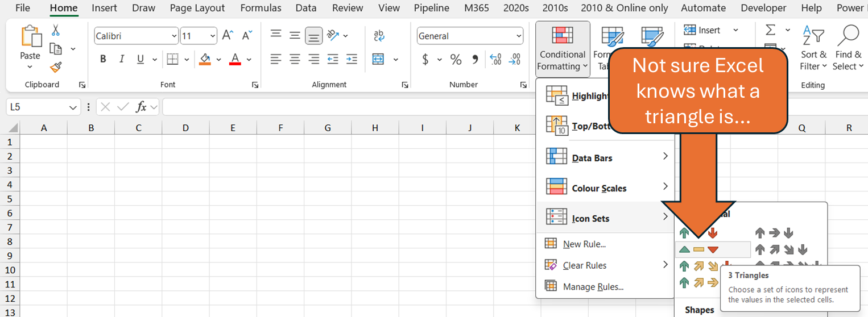Center text horizontally
868x317 pixels.
pos(295,59)
